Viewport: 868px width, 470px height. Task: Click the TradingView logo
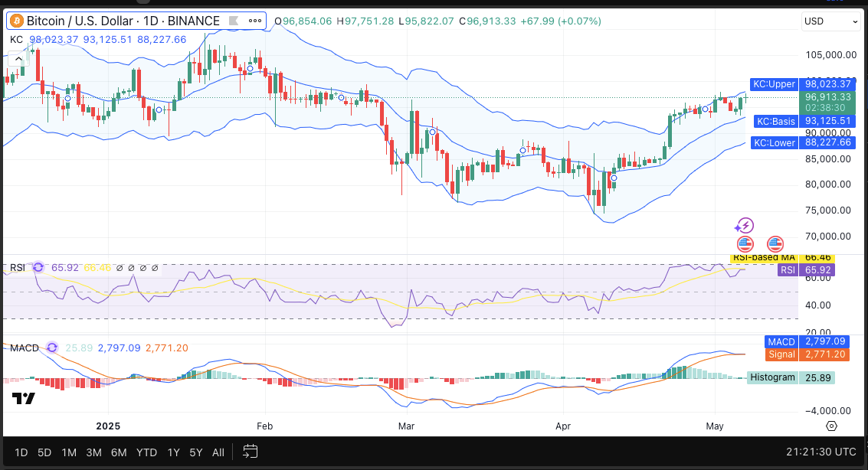click(24, 398)
